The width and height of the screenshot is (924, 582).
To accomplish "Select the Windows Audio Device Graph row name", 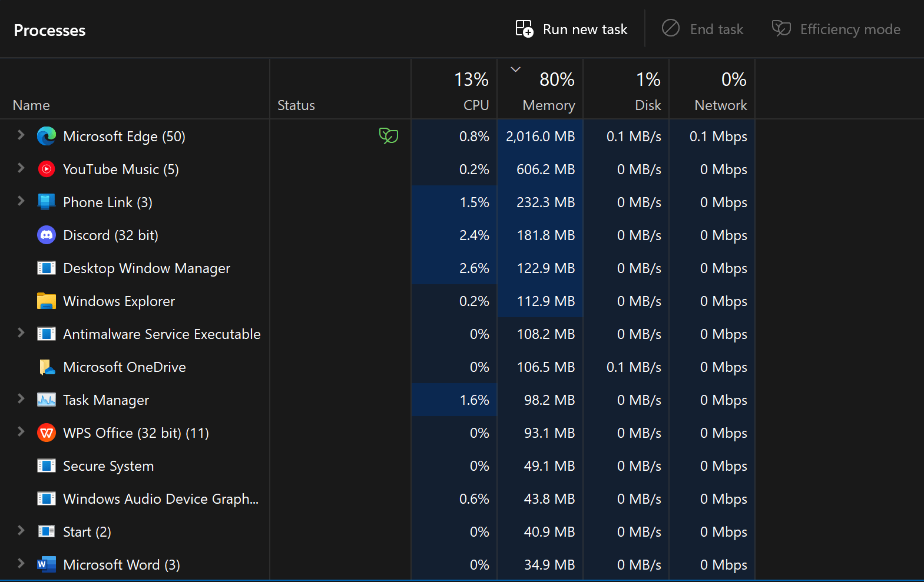I will tap(161, 499).
